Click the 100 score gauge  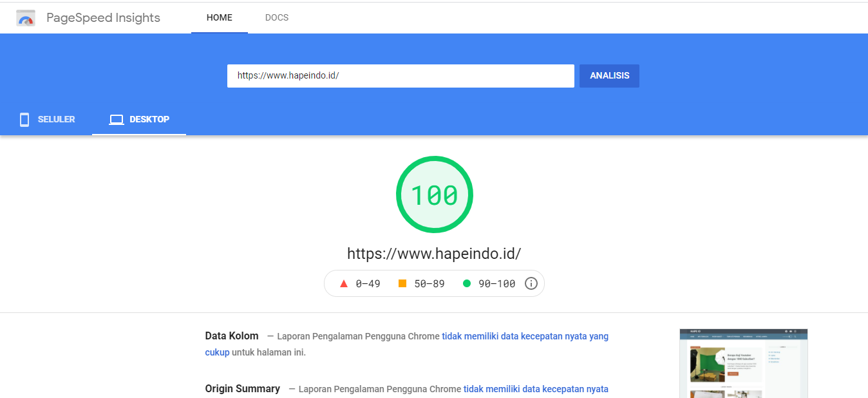[x=434, y=195]
